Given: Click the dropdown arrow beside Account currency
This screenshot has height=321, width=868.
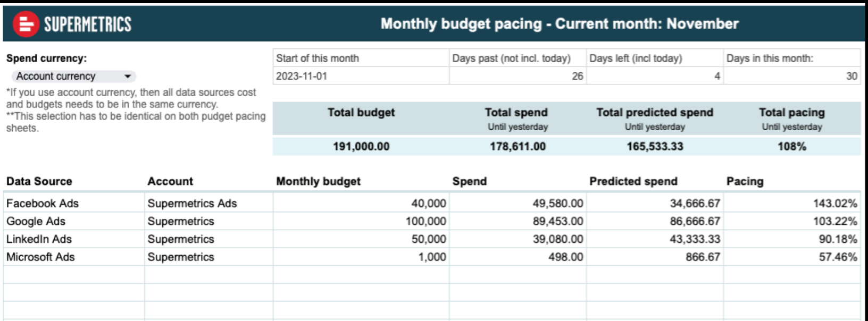Looking at the screenshot, I should pos(128,77).
